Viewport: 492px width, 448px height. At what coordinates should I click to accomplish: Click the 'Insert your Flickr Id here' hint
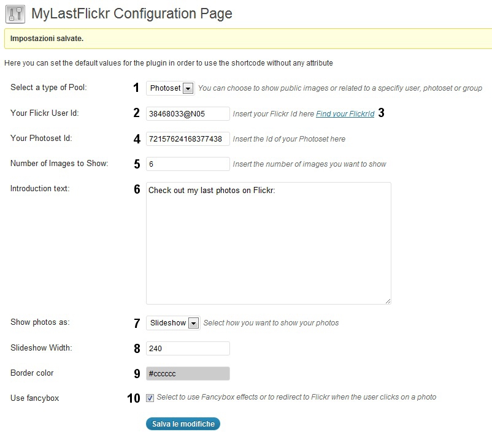(273, 114)
